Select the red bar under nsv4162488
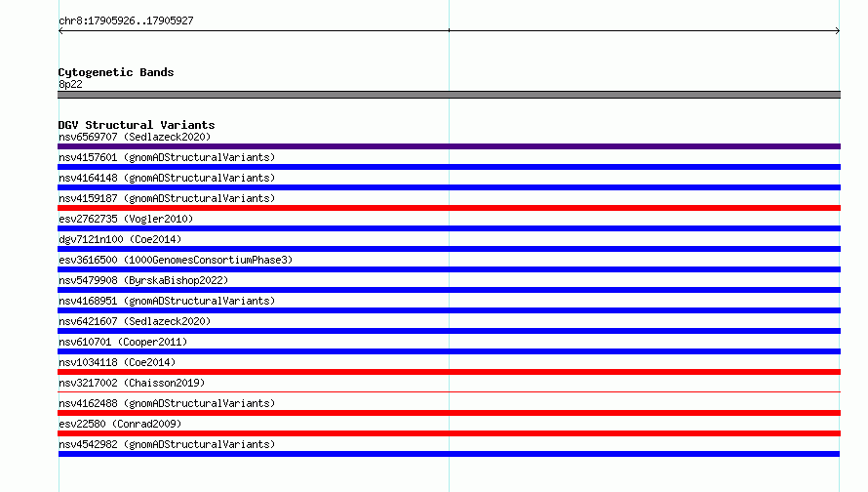Viewport: 868px width, 492px height. pyautogui.click(x=449, y=413)
